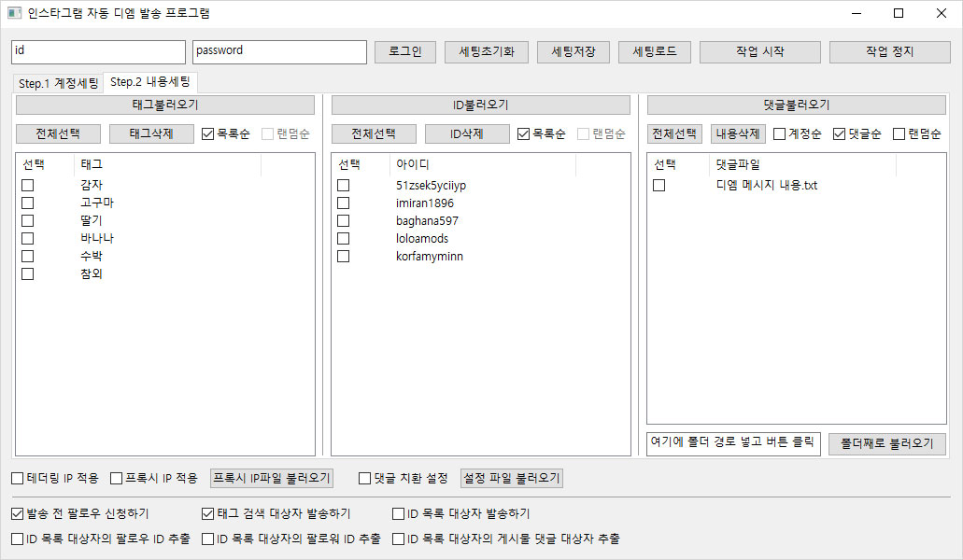Select the 디엠 메시지 내용.txt file name
The width and height of the screenshot is (963, 560).
[767, 185]
